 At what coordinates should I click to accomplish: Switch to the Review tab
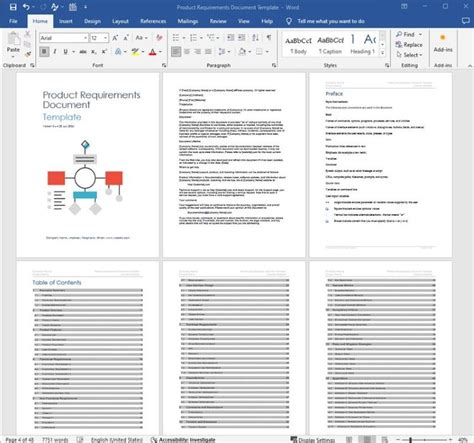click(x=218, y=21)
